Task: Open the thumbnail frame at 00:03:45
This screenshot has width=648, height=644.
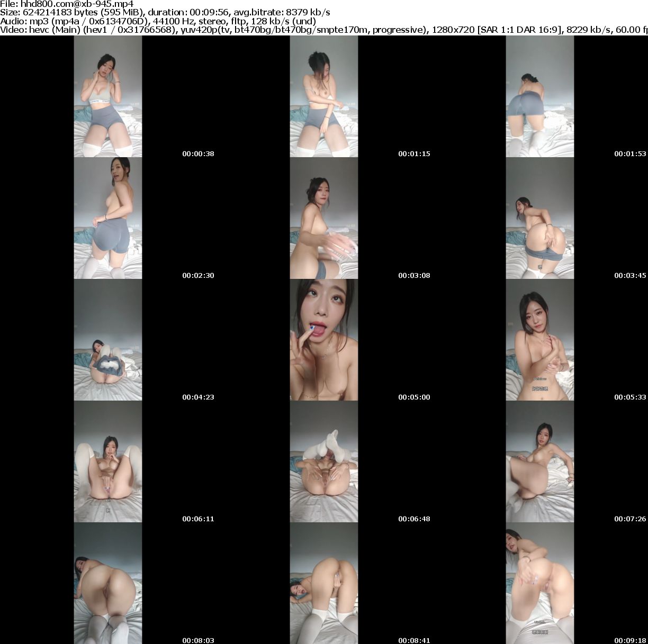Action: coord(539,218)
